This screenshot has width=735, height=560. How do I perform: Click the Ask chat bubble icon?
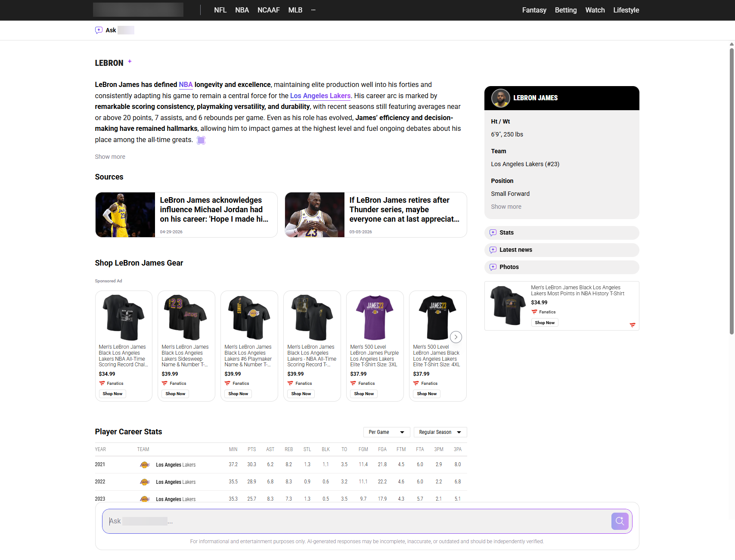tap(99, 30)
